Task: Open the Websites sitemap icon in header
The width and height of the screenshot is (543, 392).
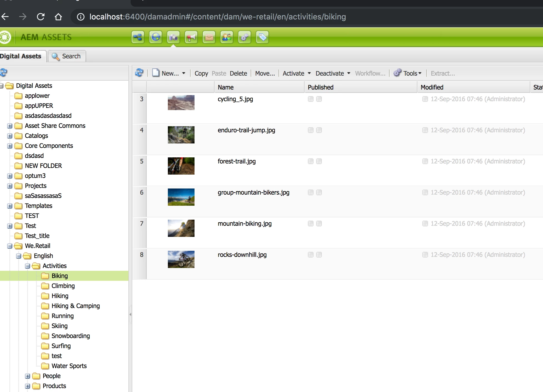Action: coord(138,37)
